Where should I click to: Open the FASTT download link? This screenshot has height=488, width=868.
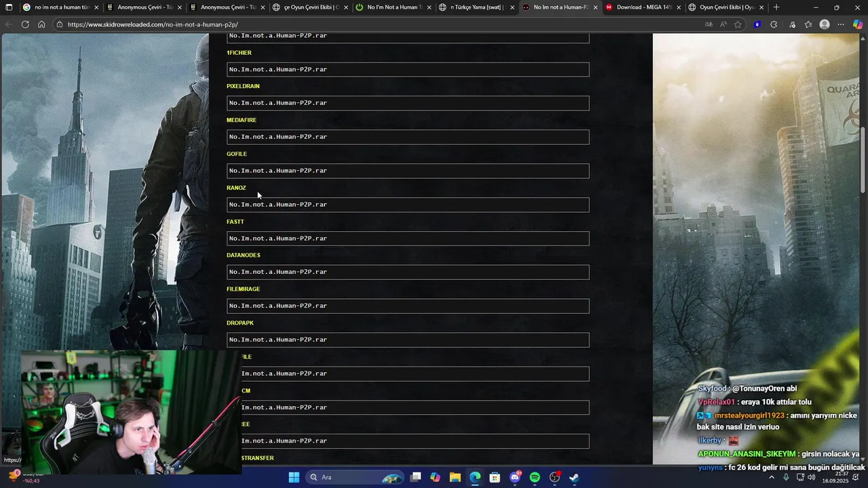point(235,222)
